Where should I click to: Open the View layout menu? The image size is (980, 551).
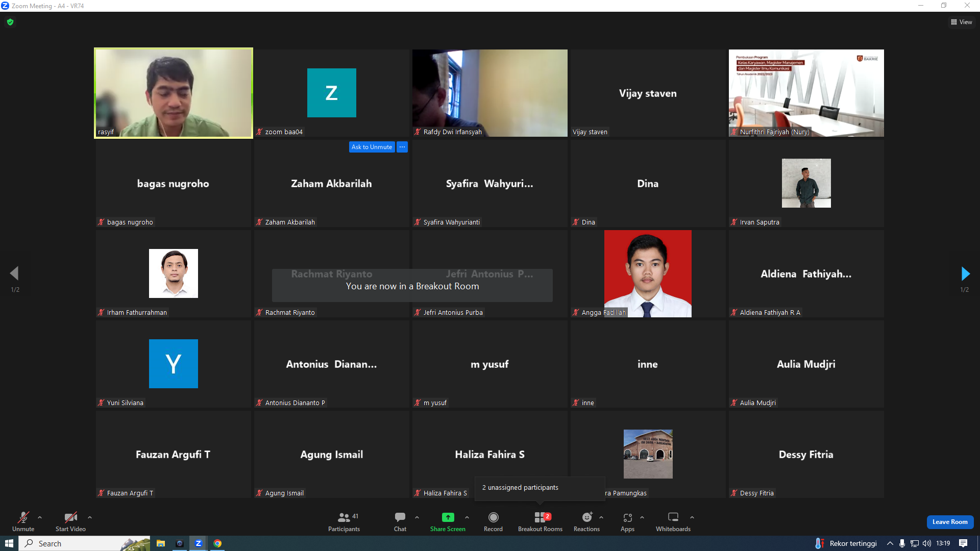[x=962, y=22]
